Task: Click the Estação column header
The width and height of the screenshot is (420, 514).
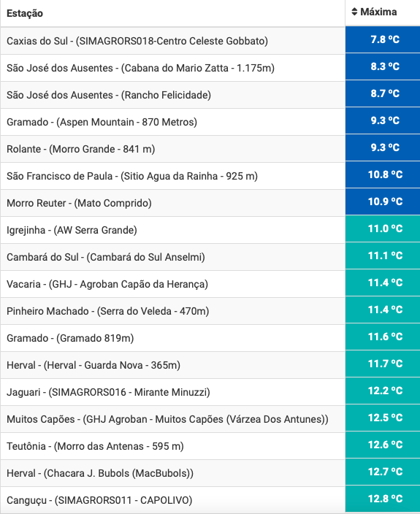Action: tap(25, 13)
